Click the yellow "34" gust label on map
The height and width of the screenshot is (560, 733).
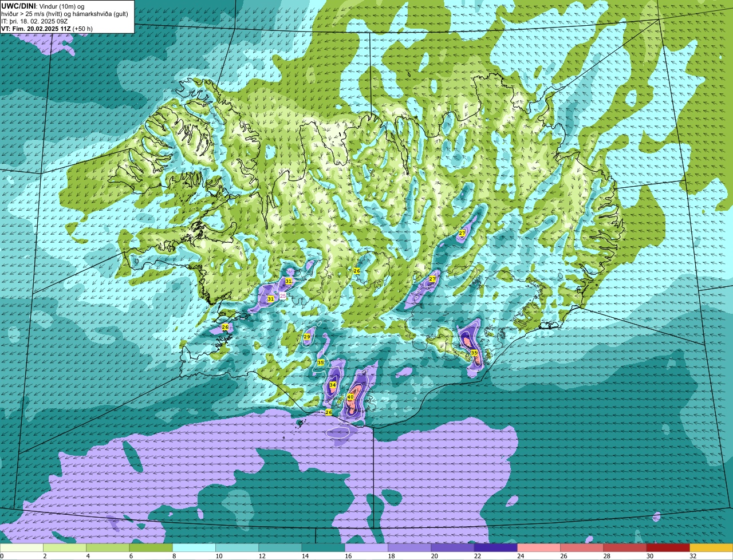[x=333, y=385]
